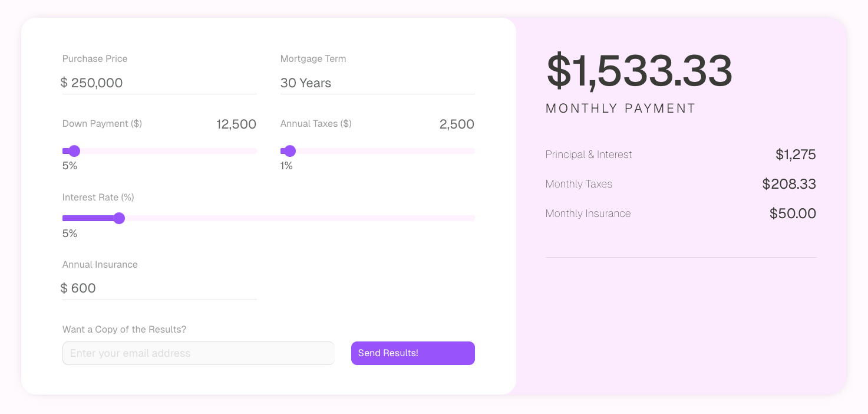Grab the Down Payment slider handle
This screenshot has height=414, width=868.
tap(74, 151)
